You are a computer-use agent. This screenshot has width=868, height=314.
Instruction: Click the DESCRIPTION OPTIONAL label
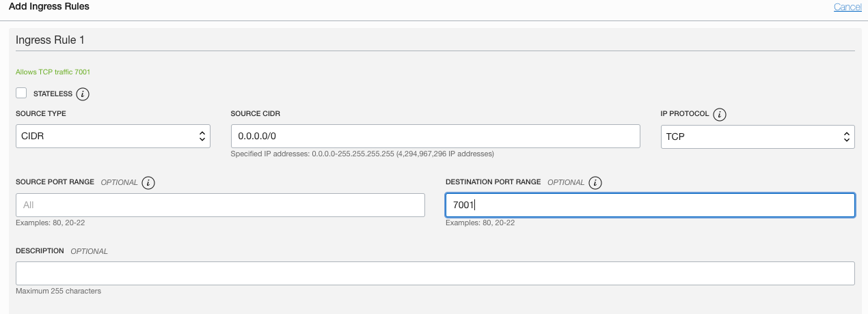(x=62, y=251)
